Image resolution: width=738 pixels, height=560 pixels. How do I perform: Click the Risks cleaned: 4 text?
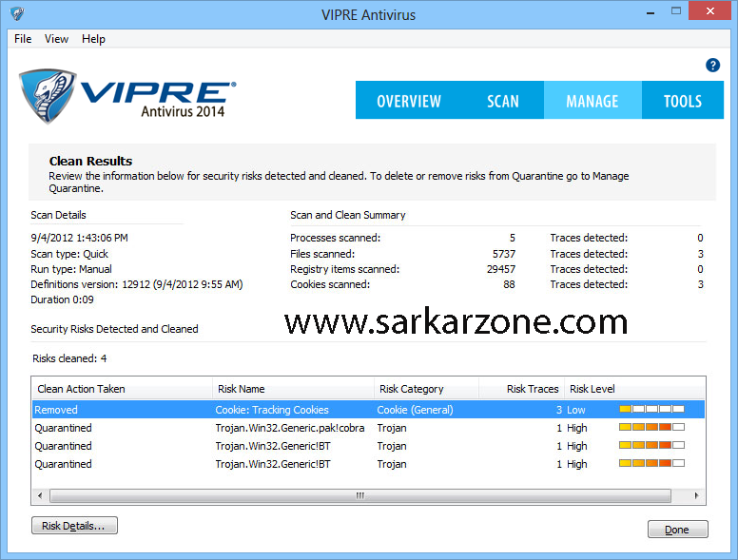point(69,358)
